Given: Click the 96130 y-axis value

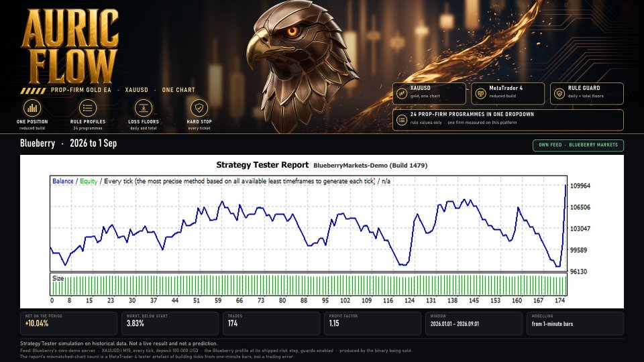Looking at the screenshot, I should [x=578, y=271].
